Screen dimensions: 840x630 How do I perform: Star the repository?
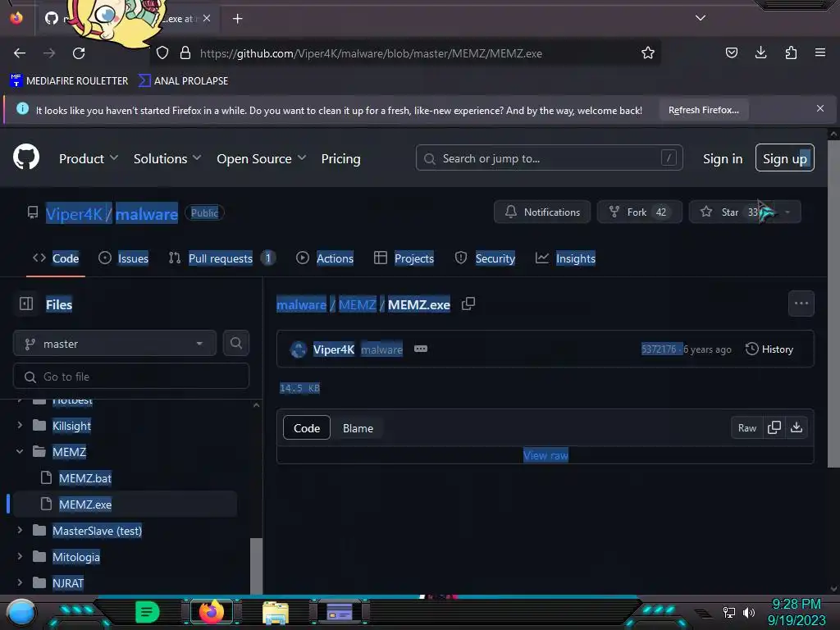(728, 212)
